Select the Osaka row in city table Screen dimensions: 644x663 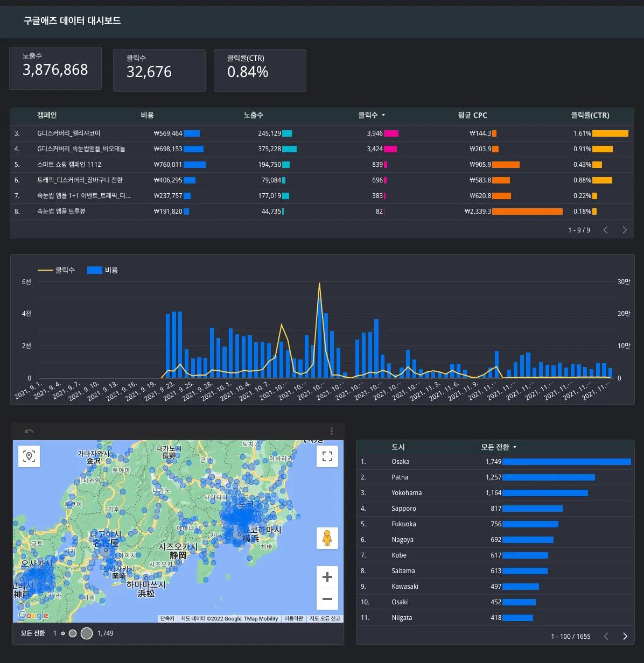coord(401,462)
